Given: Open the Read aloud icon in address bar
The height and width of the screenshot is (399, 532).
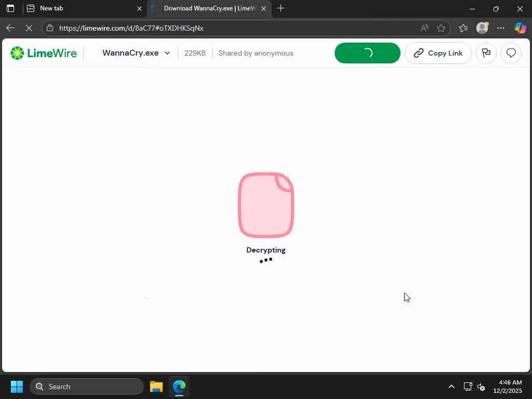Looking at the screenshot, I should coord(424,28).
